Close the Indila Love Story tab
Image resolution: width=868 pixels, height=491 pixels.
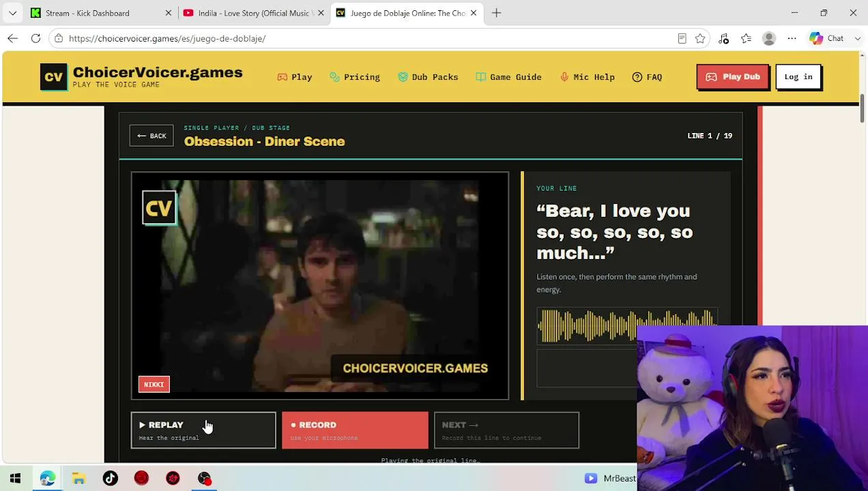321,13
